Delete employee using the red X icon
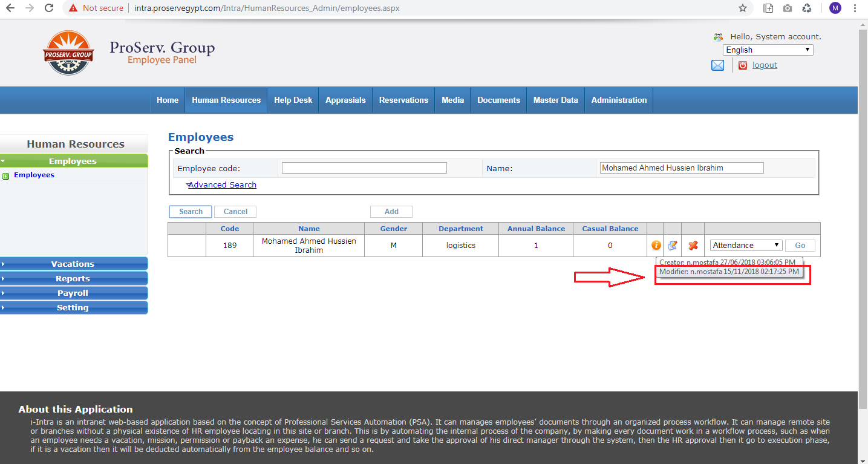The width and height of the screenshot is (868, 464). 693,245
